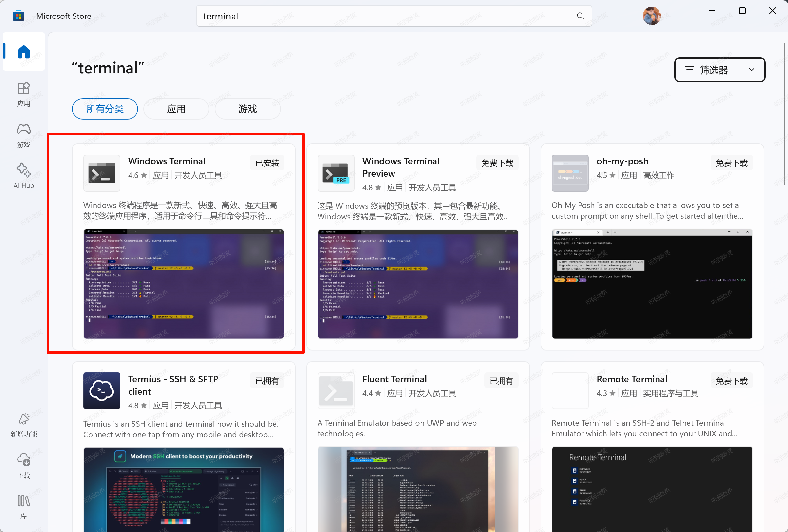Go to the 游戏 gaming sidebar section
Viewport: 788px width, 532px height.
24,135
